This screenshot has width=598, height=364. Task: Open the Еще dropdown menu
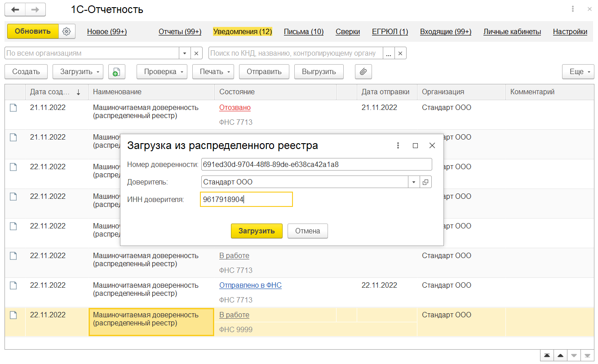578,71
